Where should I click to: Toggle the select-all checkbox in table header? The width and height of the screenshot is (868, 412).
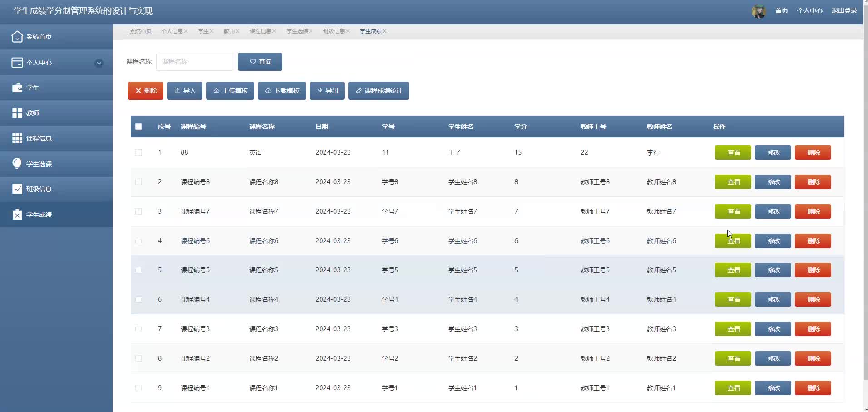[x=138, y=127]
